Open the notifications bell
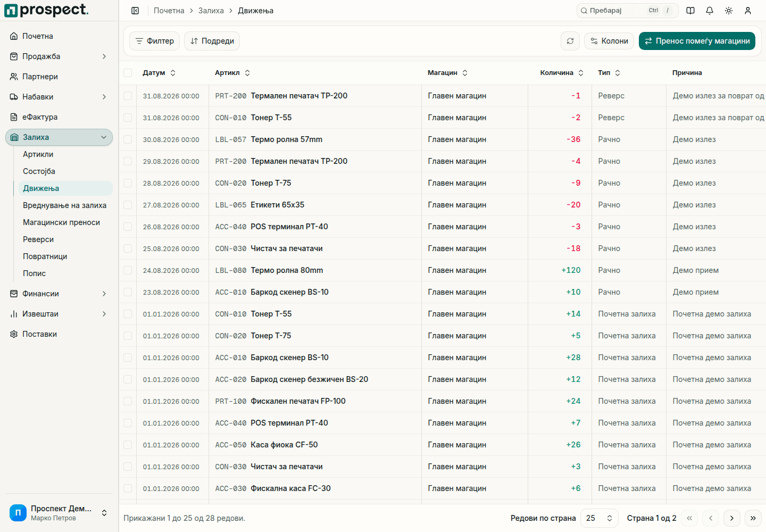The height and width of the screenshot is (532, 766). pyautogui.click(x=710, y=11)
